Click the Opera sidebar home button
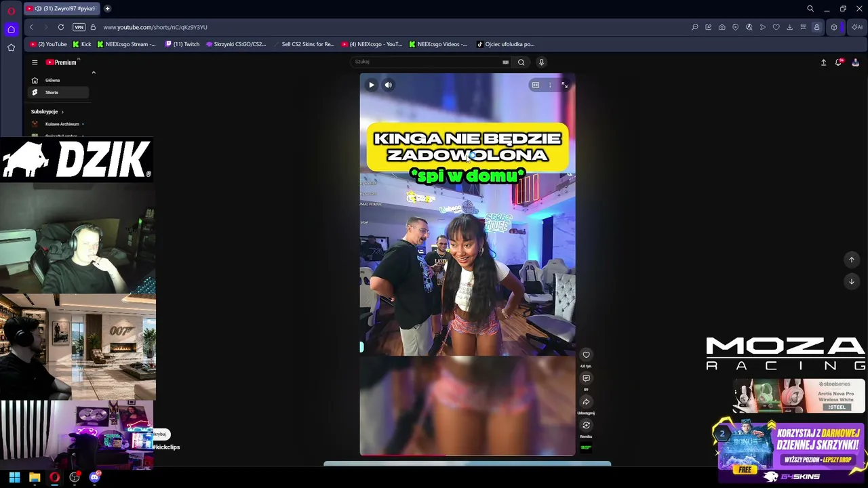 click(x=11, y=29)
